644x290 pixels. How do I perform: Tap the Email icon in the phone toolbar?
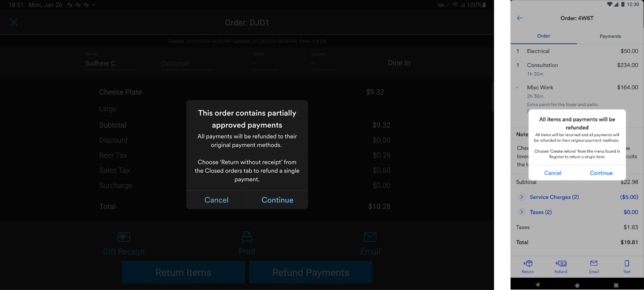point(594,264)
